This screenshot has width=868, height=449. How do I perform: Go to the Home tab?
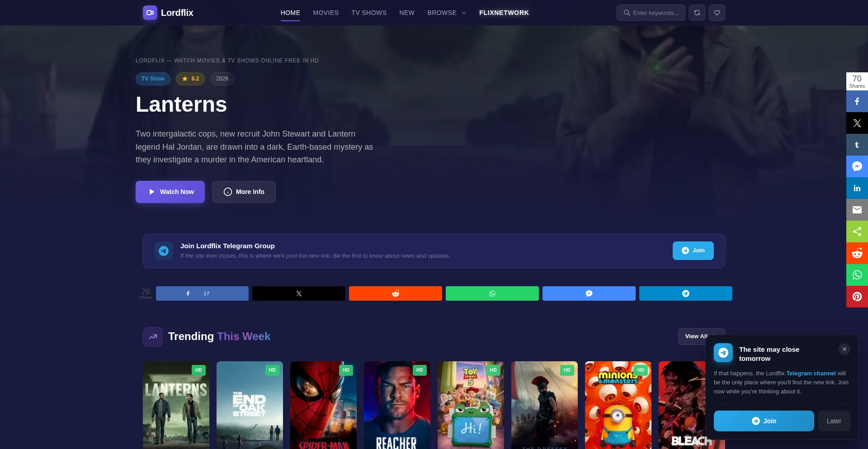tap(290, 13)
